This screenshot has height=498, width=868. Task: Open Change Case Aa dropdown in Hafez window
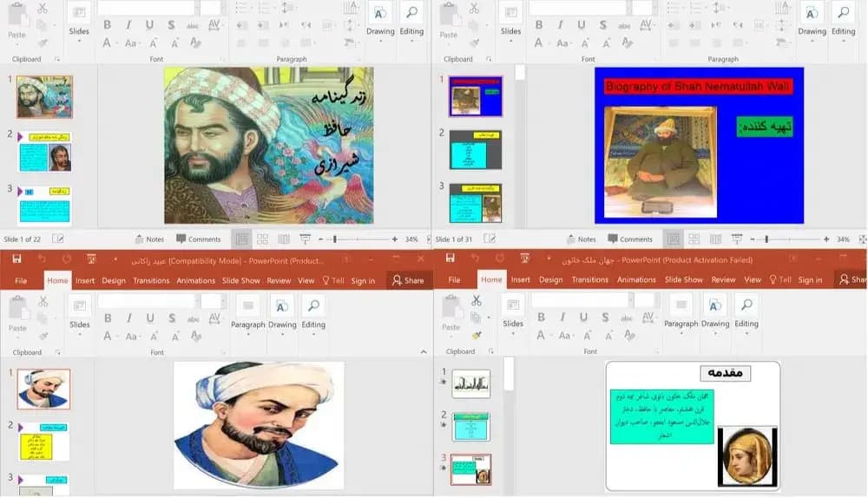[x=131, y=43]
